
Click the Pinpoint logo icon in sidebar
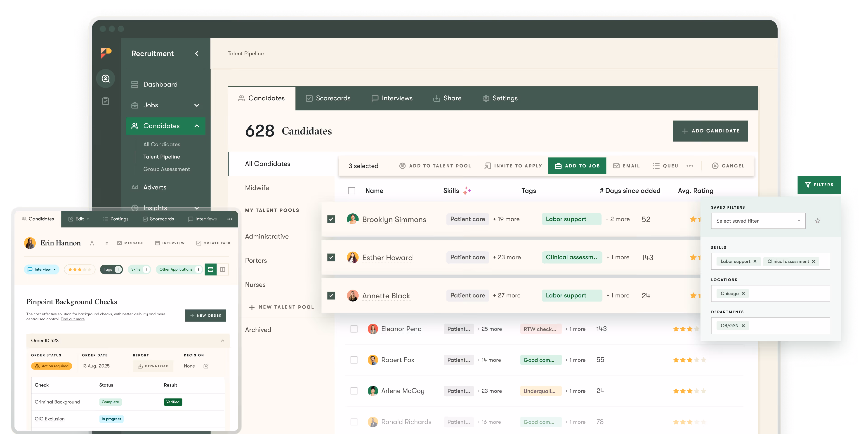[x=106, y=53]
